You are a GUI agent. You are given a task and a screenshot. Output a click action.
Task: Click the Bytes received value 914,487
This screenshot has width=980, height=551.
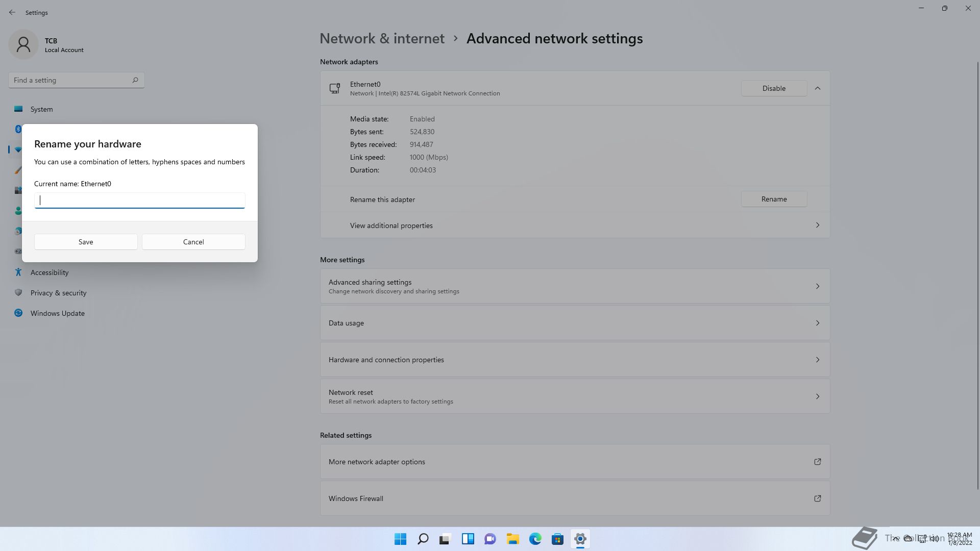click(x=421, y=144)
